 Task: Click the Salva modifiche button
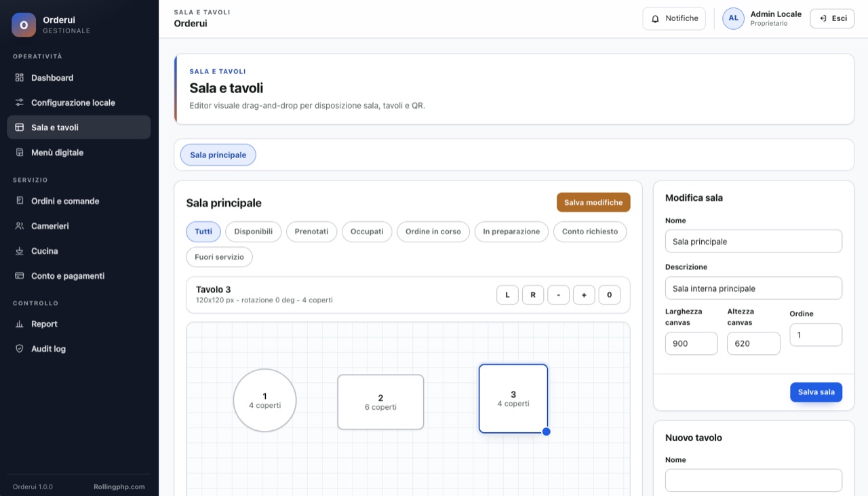[x=593, y=202]
